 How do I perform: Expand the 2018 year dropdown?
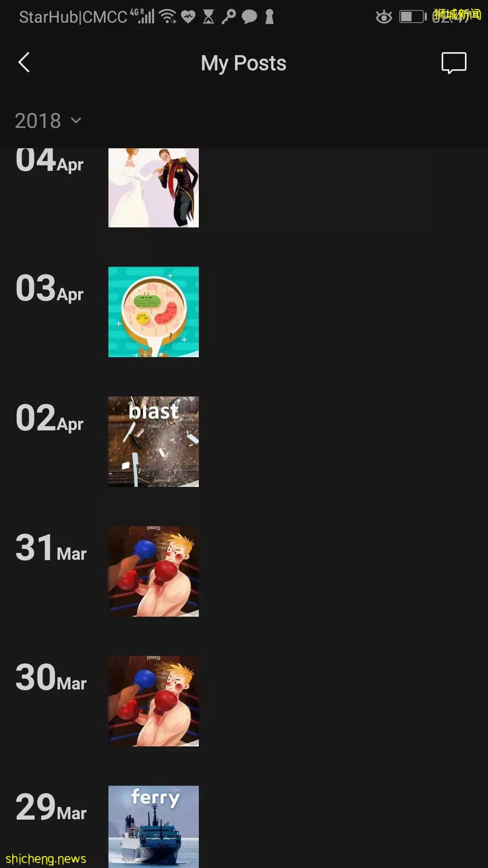tap(48, 121)
